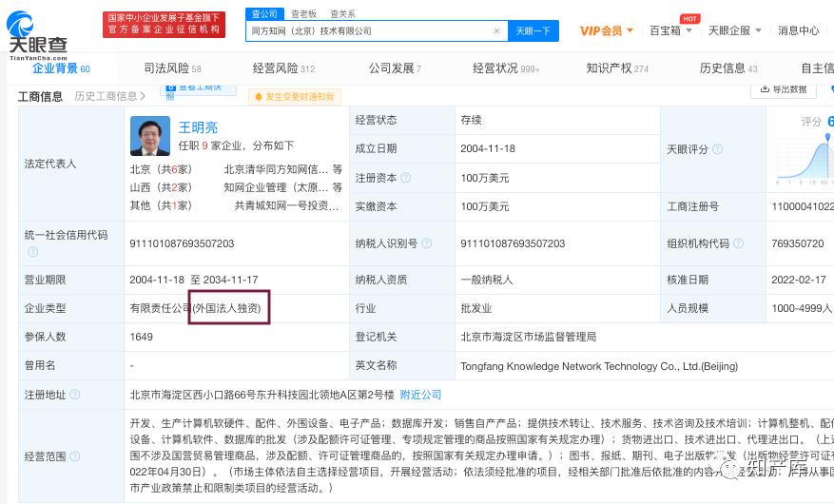Clear the search box with the X icon
The height and width of the screenshot is (504, 834).
pyautogui.click(x=496, y=30)
